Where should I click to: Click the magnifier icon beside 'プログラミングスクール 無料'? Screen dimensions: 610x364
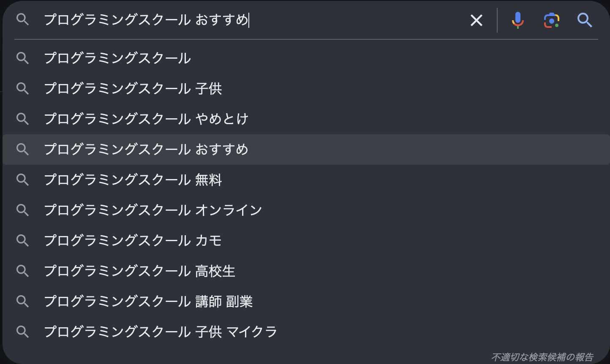pos(23,179)
